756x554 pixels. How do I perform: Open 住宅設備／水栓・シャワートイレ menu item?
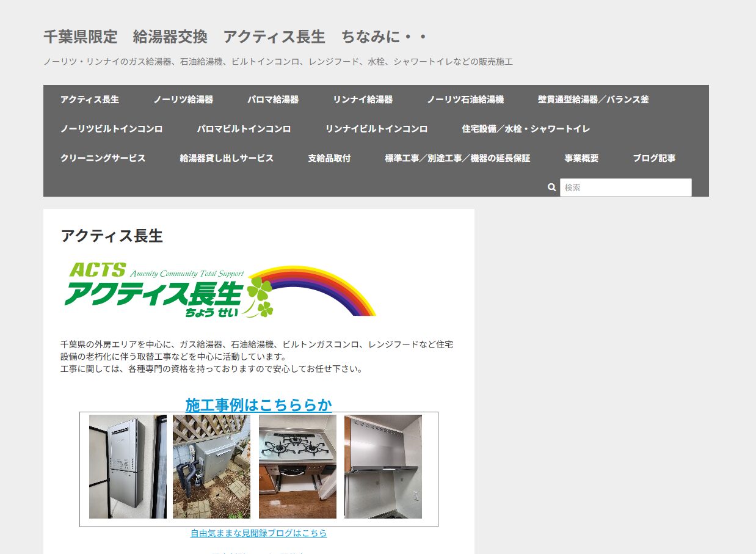[x=526, y=129]
